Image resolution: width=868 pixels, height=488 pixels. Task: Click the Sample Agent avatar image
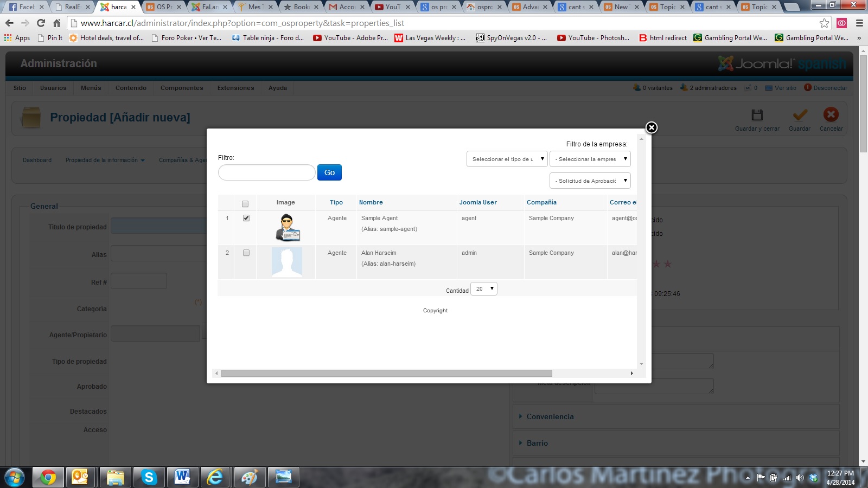click(287, 227)
